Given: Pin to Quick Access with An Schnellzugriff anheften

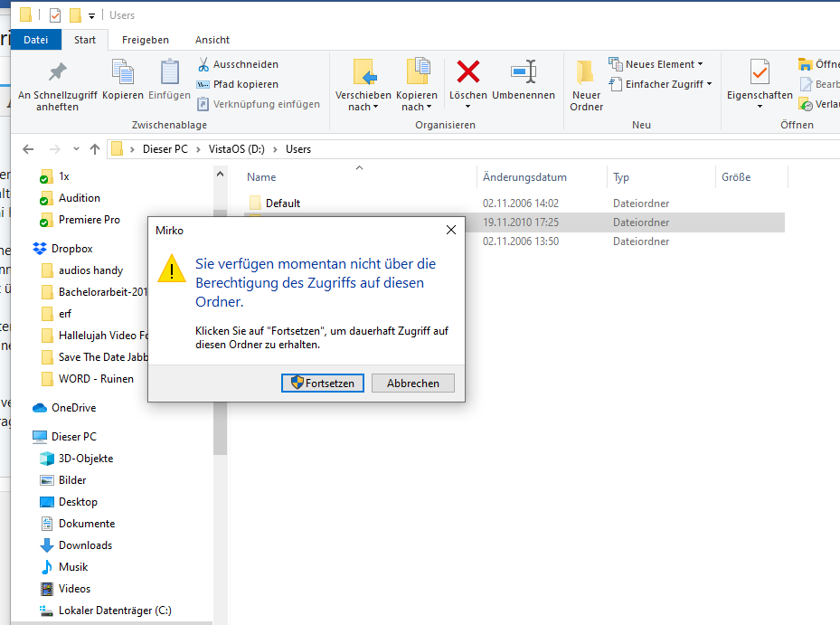Looking at the screenshot, I should (57, 85).
